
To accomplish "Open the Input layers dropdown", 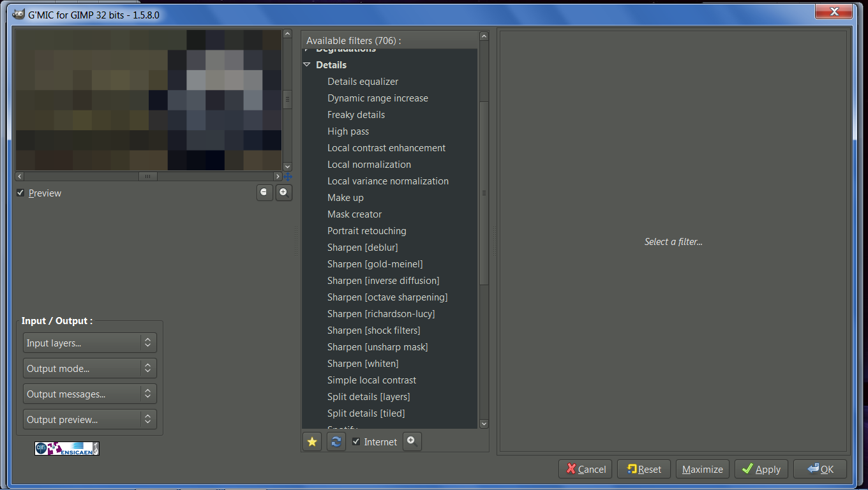I will [x=89, y=343].
